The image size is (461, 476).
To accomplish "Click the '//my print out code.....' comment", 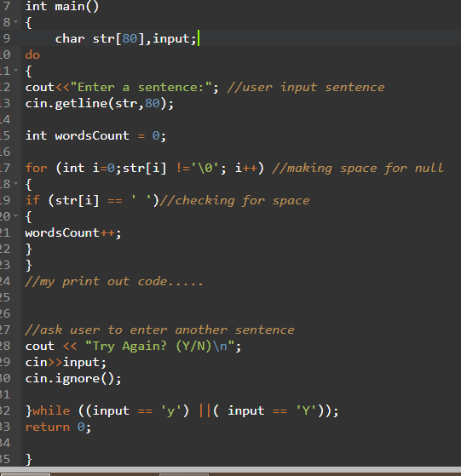I will [114, 281].
